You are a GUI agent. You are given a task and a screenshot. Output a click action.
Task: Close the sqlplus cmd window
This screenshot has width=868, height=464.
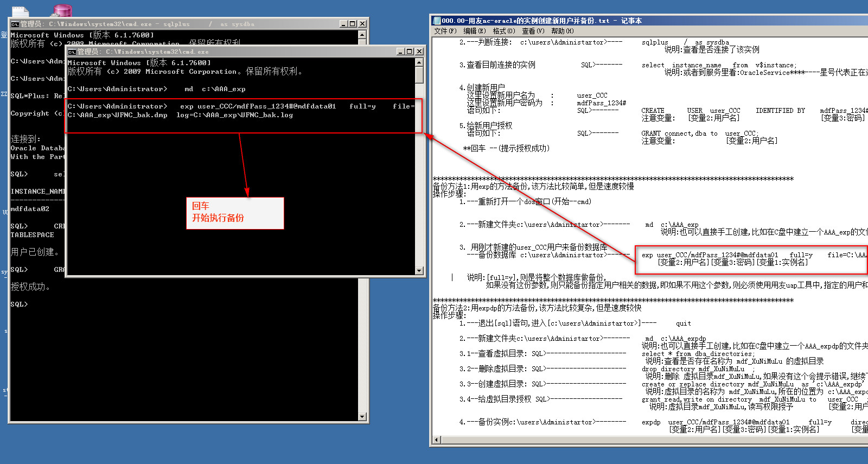pyautogui.click(x=362, y=24)
